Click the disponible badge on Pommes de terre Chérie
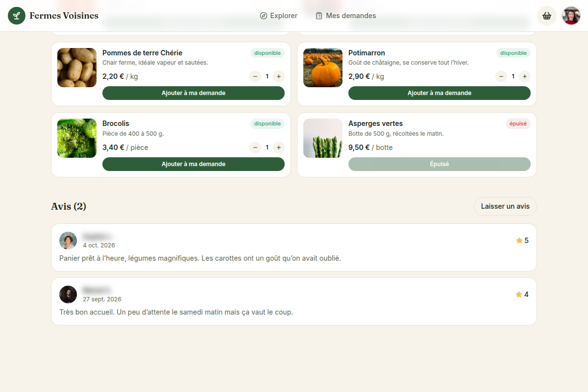Image resolution: width=588 pixels, height=392 pixels. [268, 53]
